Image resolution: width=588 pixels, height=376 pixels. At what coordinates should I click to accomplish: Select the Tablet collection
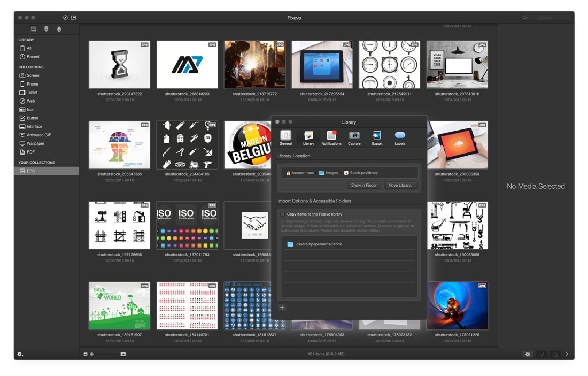point(47,93)
